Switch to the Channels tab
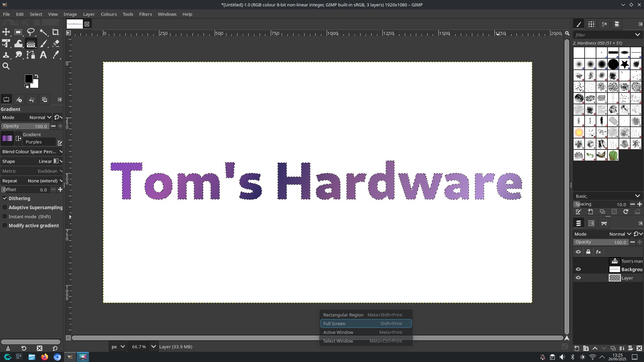 coord(591,223)
